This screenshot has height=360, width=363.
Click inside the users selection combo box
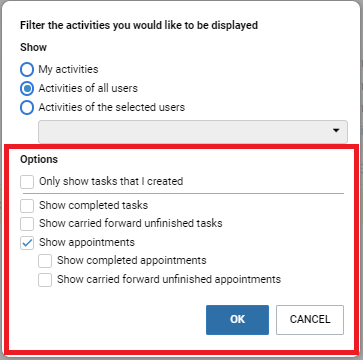pos(193,131)
